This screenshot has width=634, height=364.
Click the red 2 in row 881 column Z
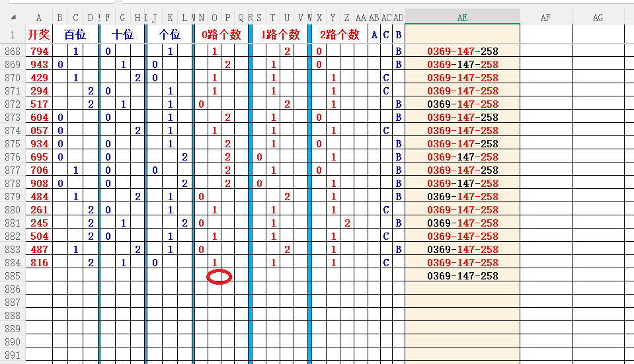coord(347,223)
